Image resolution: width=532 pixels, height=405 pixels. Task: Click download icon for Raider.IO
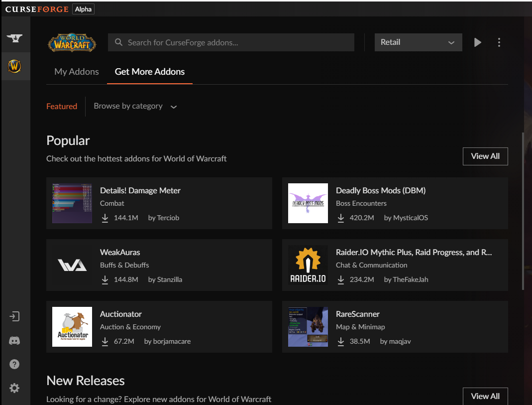[x=340, y=280]
